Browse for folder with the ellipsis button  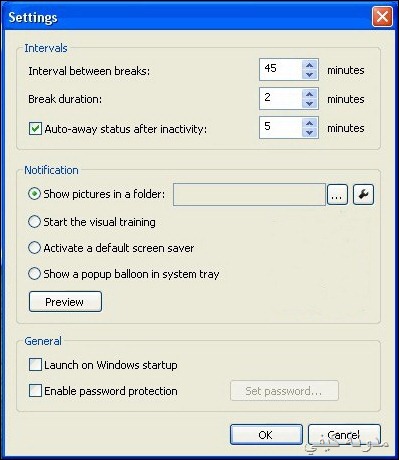coord(337,194)
